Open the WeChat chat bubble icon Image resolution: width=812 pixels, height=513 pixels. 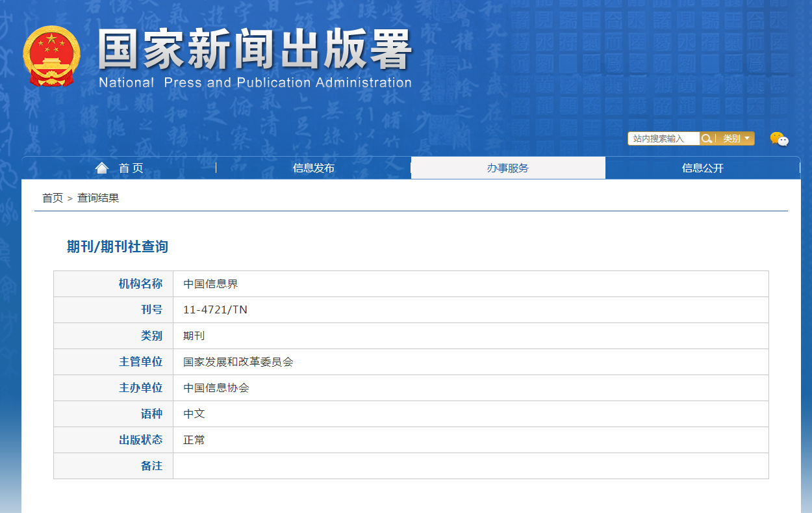click(x=779, y=139)
